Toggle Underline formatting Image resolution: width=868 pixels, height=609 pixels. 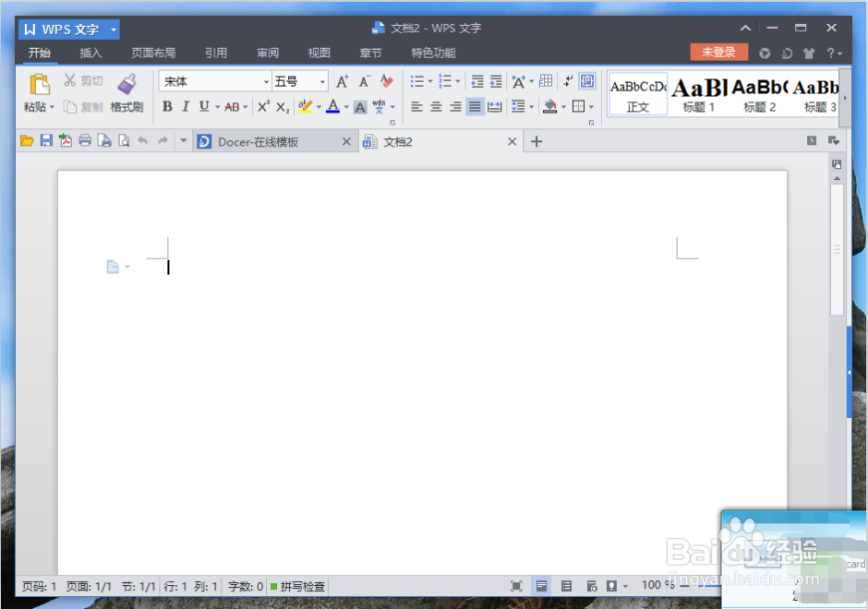[x=204, y=106]
